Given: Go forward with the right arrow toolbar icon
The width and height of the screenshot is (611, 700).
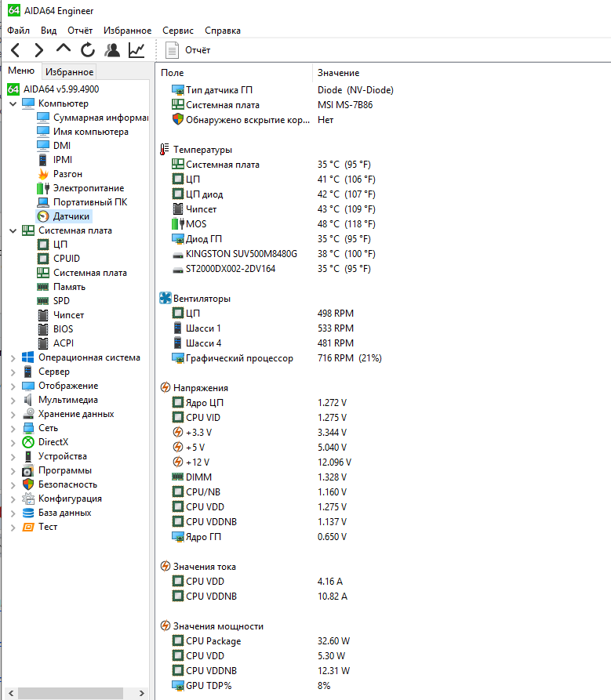Looking at the screenshot, I should (x=39, y=50).
